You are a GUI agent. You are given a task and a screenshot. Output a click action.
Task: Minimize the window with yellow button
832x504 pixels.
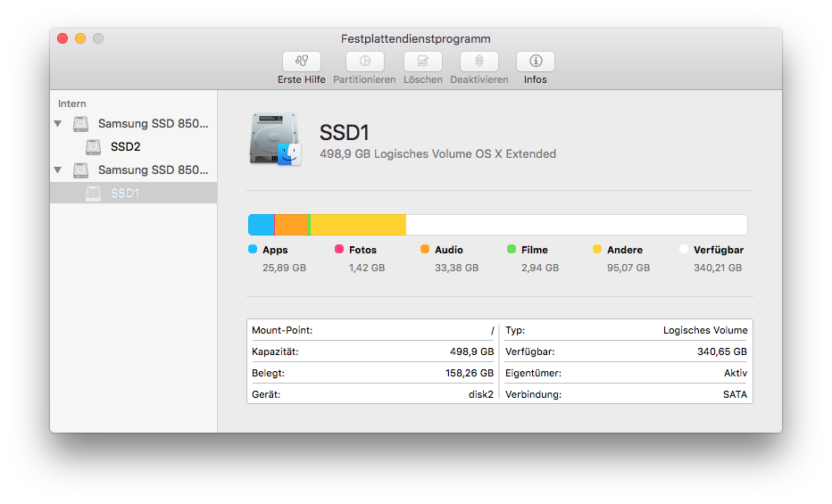click(80, 38)
